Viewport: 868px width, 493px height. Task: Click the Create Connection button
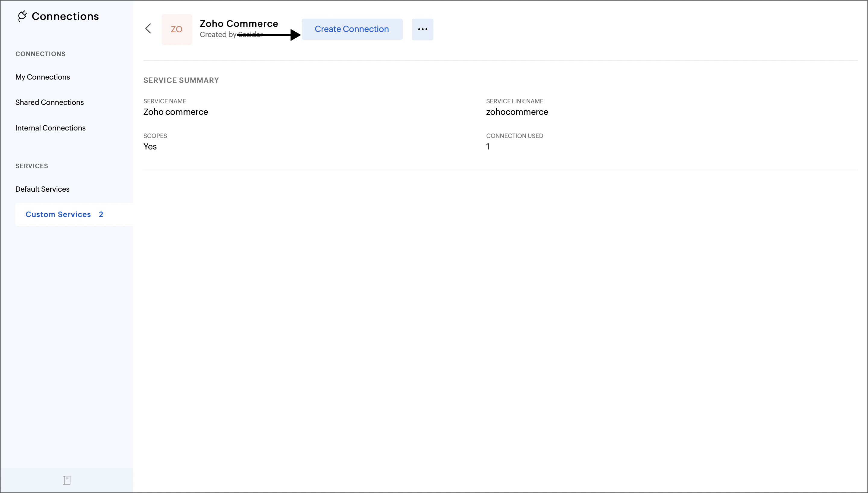pos(352,29)
